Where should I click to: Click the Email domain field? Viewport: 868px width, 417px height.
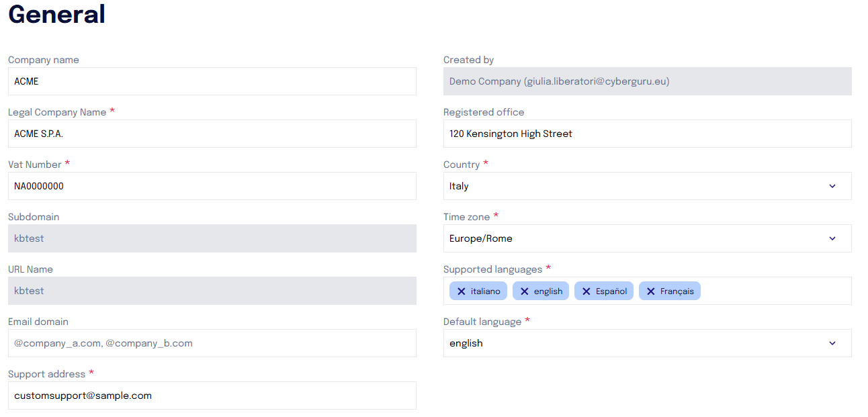pyautogui.click(x=212, y=343)
